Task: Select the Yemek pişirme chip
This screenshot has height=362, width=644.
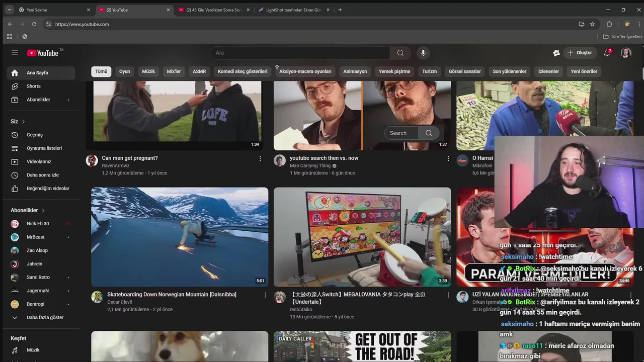Action: click(394, 71)
